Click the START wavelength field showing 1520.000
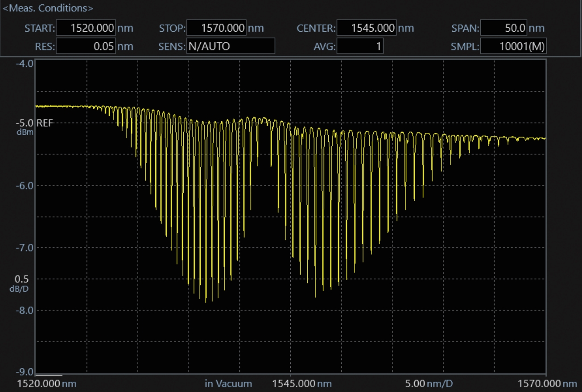This screenshot has height=392, width=582. click(x=86, y=28)
